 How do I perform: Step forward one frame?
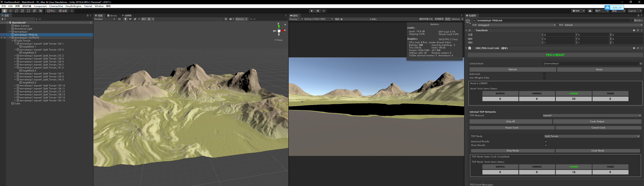[x=324, y=11]
